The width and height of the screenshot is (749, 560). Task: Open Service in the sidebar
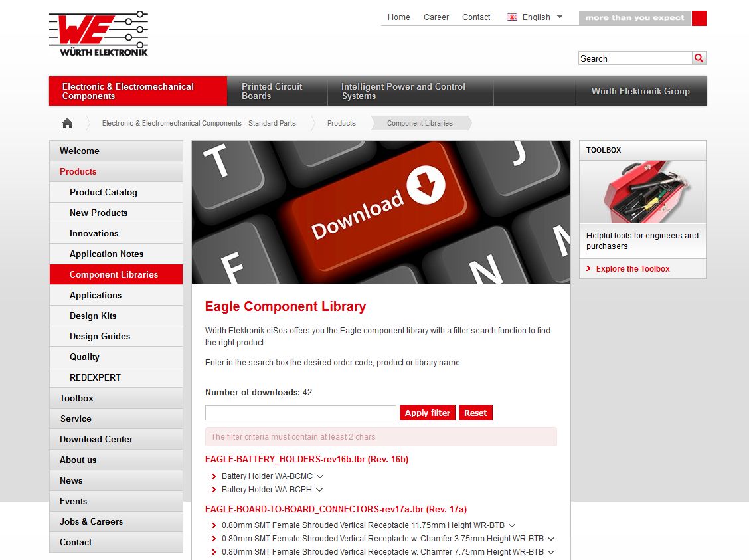pos(116,419)
